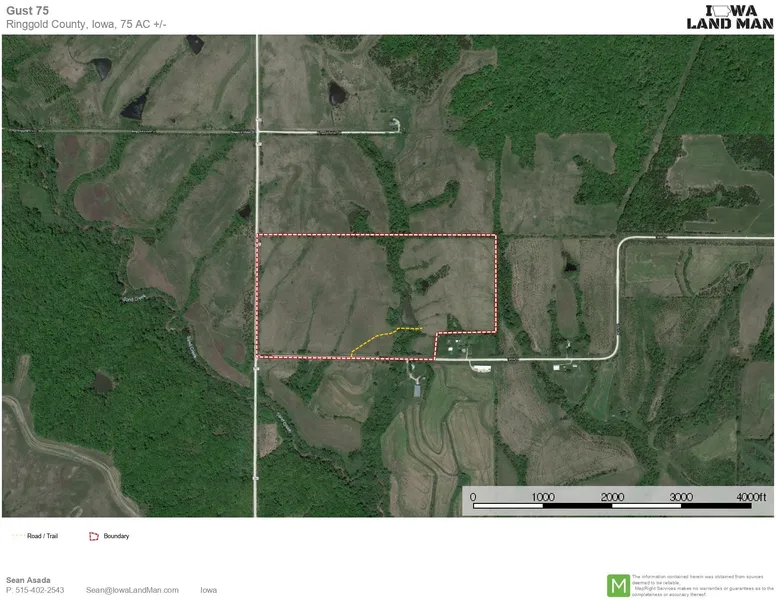Viewport: 776px width, 600px height.
Task: Click the Iowa Land Man logo
Action: (729, 15)
